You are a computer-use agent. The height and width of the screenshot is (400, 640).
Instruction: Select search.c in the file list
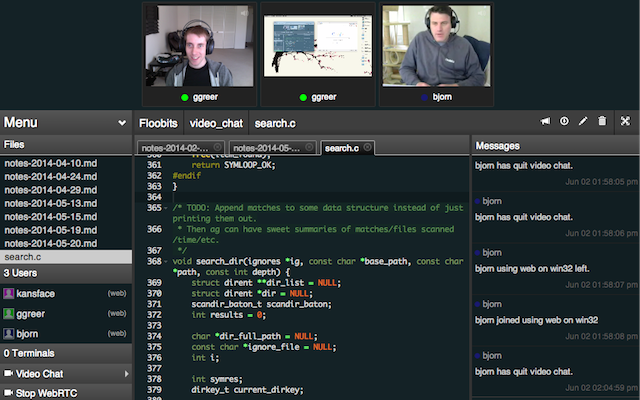pyautogui.click(x=66, y=257)
